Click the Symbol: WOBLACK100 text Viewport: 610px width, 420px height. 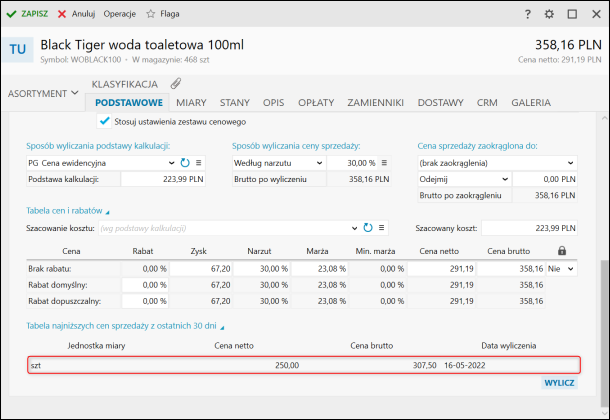(81, 60)
